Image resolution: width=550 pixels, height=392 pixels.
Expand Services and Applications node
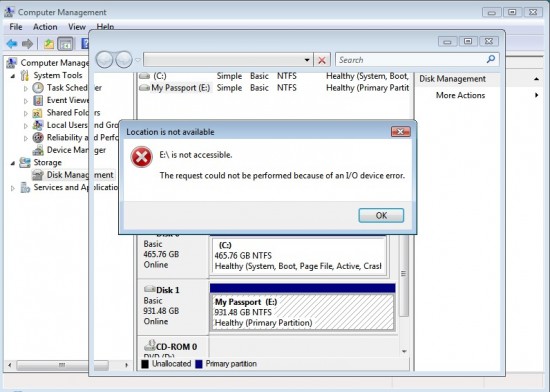[13, 188]
